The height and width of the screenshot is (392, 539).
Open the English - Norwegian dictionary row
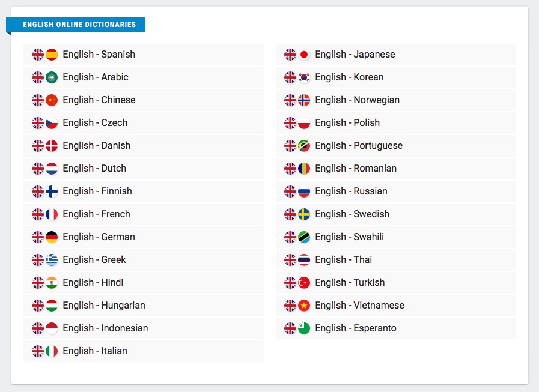pos(357,100)
